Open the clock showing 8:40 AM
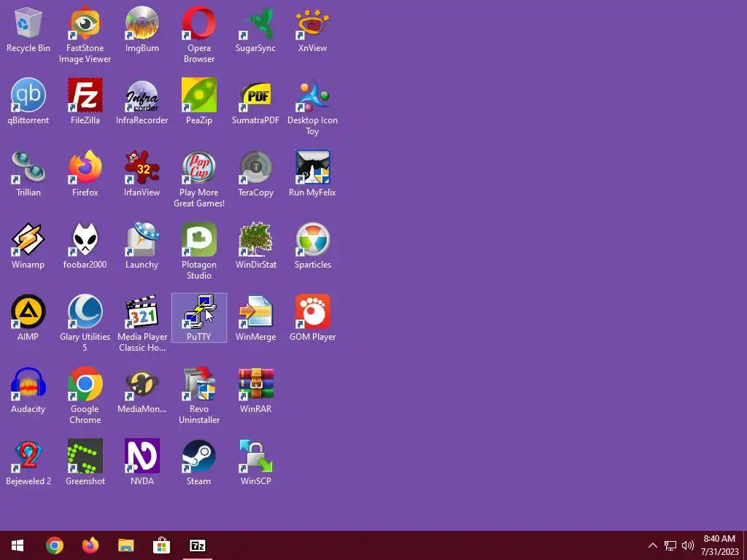 tap(719, 545)
